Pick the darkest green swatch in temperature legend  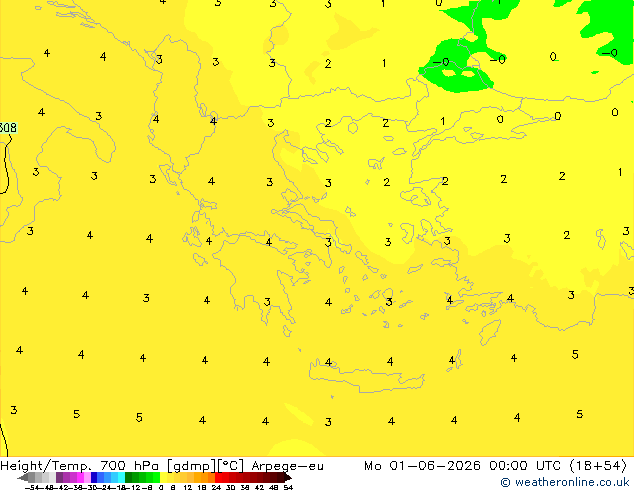(129, 477)
